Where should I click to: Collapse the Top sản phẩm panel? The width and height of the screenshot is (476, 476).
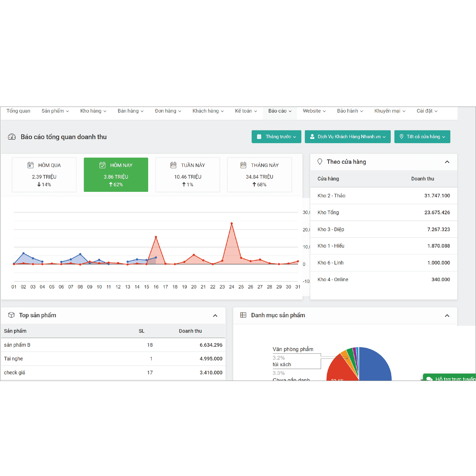215,315
